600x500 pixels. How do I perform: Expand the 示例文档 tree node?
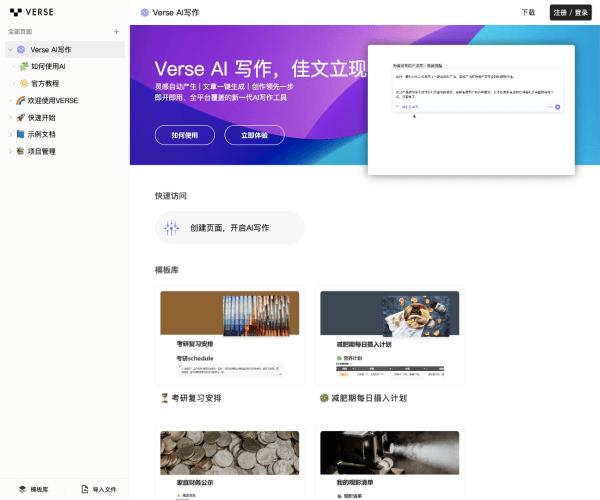coord(9,134)
